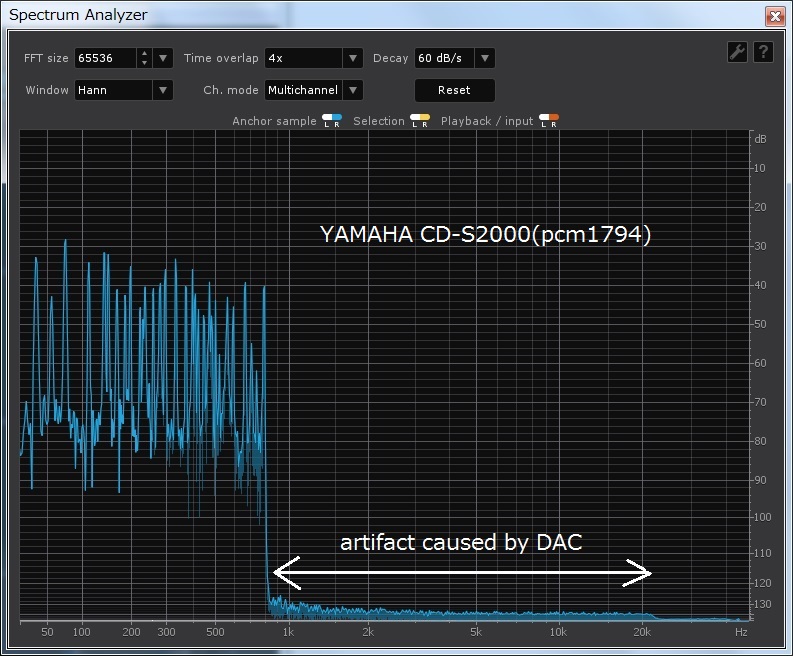Click the -30 dB axis label
Image resolution: width=793 pixels, height=656 pixels.
tap(758, 246)
